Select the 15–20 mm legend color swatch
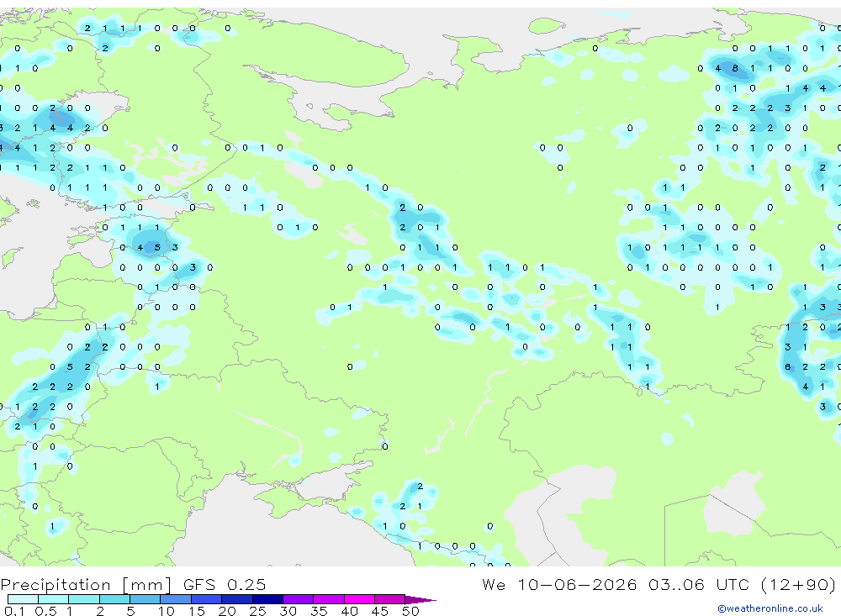841x616 pixels. [x=207, y=599]
